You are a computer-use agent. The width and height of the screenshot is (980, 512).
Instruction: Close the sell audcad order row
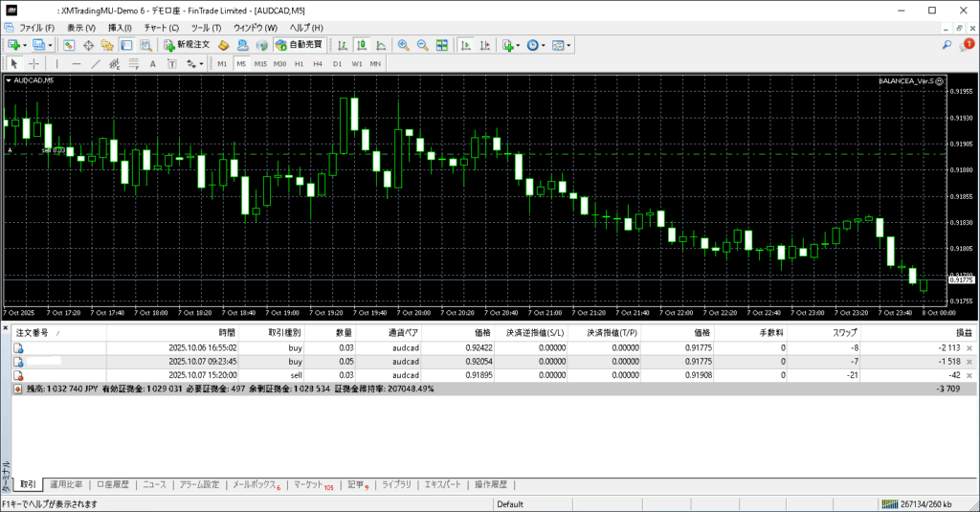point(969,375)
